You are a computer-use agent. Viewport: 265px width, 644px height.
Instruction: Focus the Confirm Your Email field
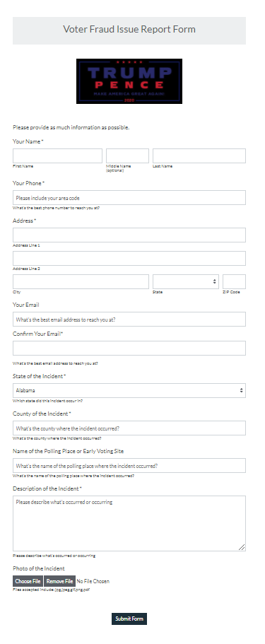(x=129, y=348)
